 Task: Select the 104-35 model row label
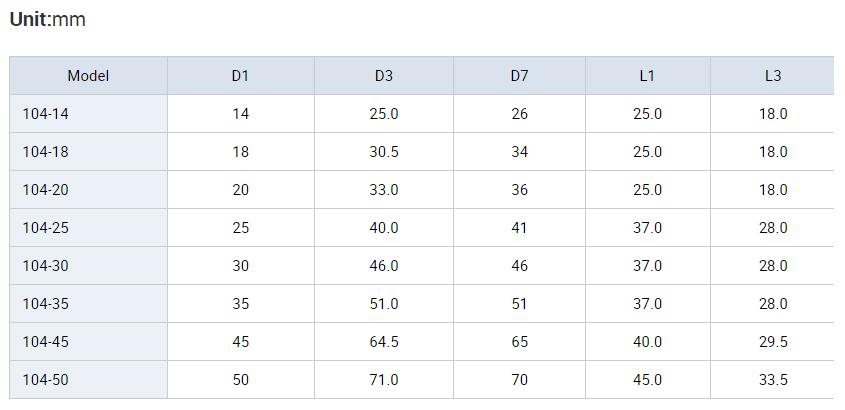point(46,304)
